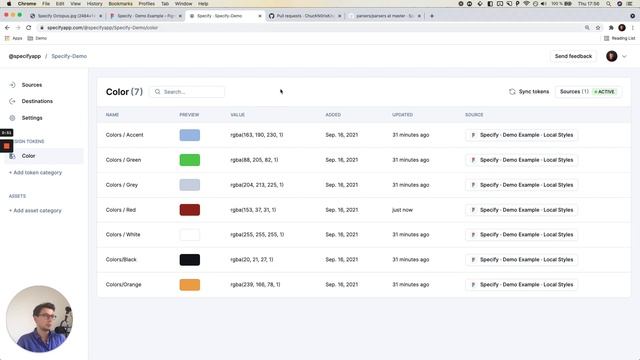The height and width of the screenshot is (360, 640).
Task: Open the new tab plus button
Action: coord(432,16)
